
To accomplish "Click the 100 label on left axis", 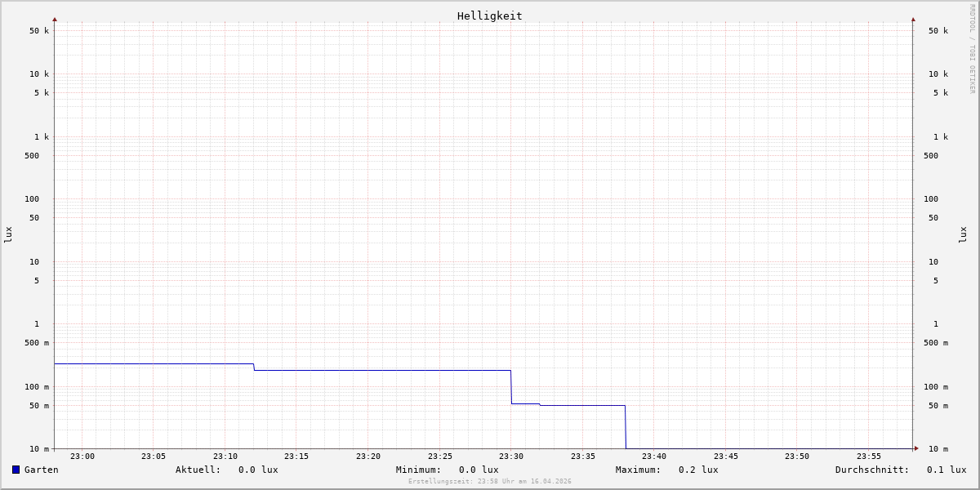I will coord(32,199).
